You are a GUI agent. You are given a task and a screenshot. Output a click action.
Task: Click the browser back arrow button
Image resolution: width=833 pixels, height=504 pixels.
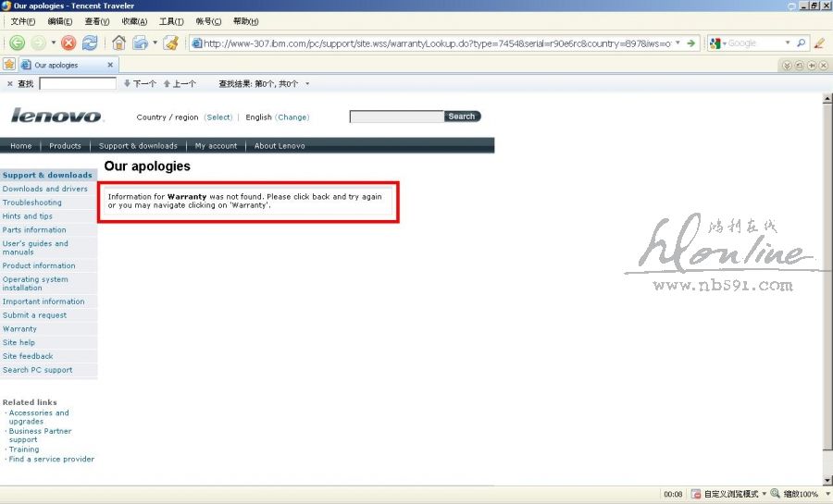point(17,43)
